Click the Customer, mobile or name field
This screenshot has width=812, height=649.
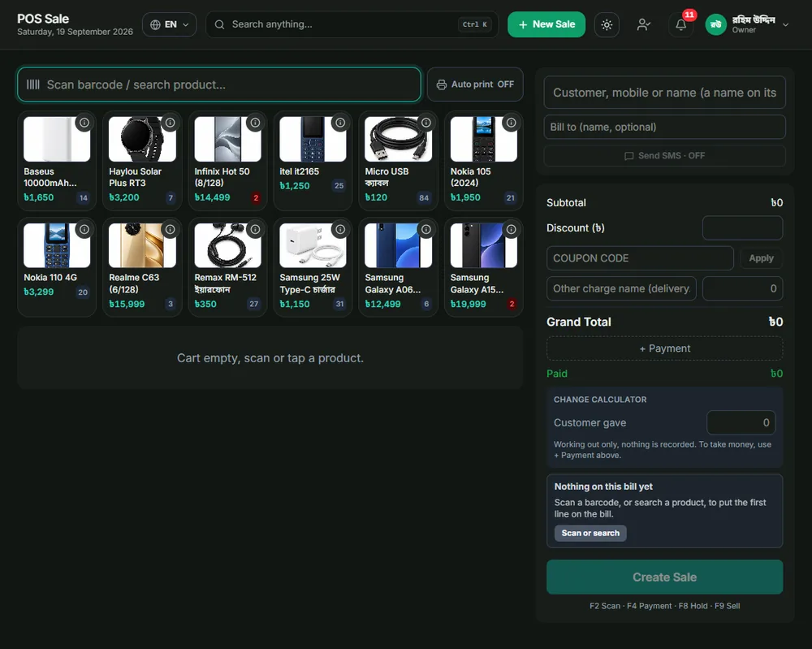pos(664,93)
